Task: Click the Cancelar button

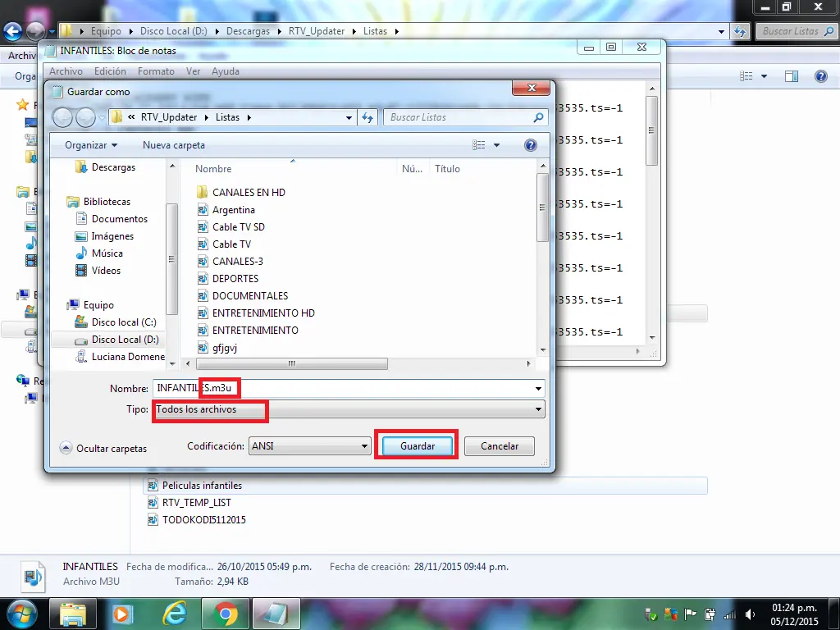Action: click(x=500, y=445)
